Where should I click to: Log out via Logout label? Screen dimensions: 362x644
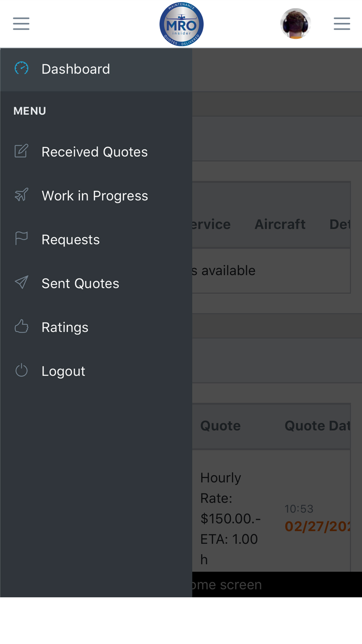pyautogui.click(x=63, y=371)
